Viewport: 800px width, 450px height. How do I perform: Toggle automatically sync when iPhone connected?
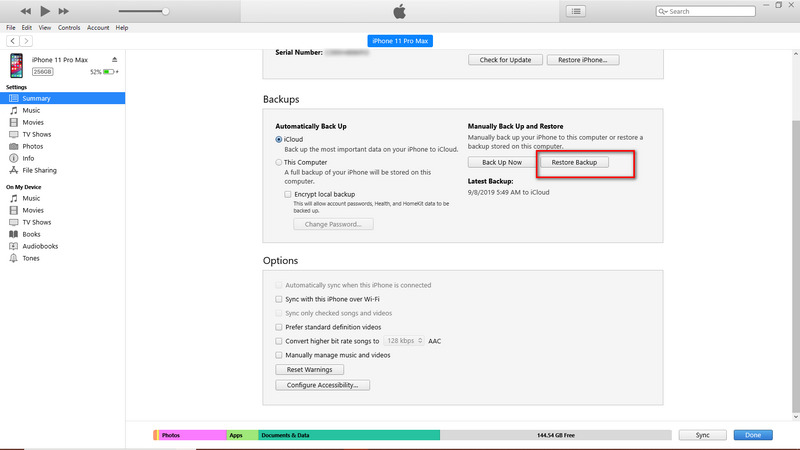[279, 285]
